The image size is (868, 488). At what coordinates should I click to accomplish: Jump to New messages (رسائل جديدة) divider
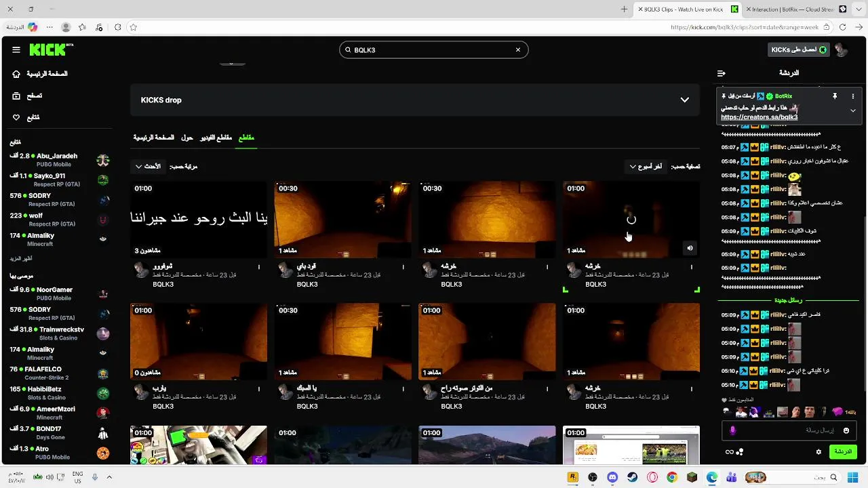(788, 300)
